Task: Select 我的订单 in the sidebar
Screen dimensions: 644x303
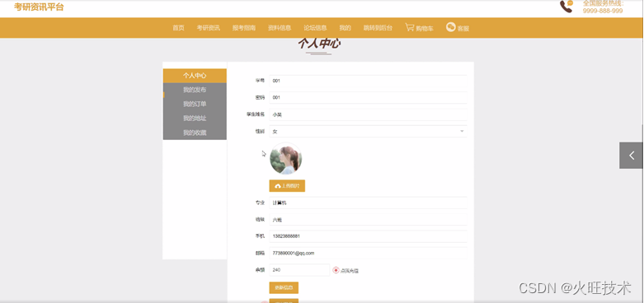Action: [x=195, y=104]
